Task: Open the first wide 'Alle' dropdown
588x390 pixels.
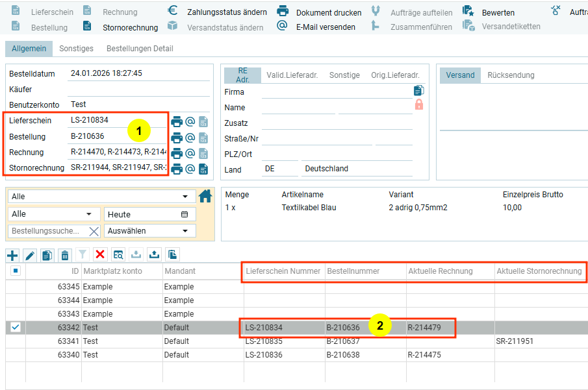Action: click(101, 197)
